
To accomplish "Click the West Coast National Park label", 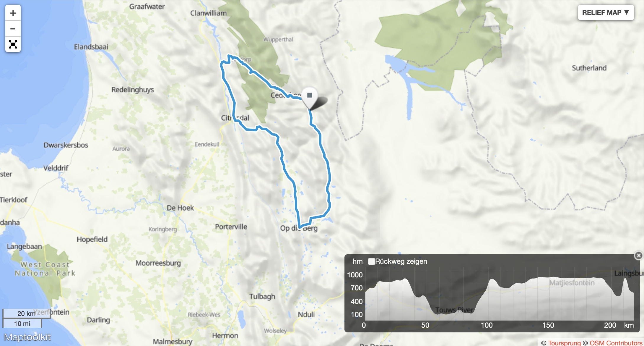I will (45, 269).
